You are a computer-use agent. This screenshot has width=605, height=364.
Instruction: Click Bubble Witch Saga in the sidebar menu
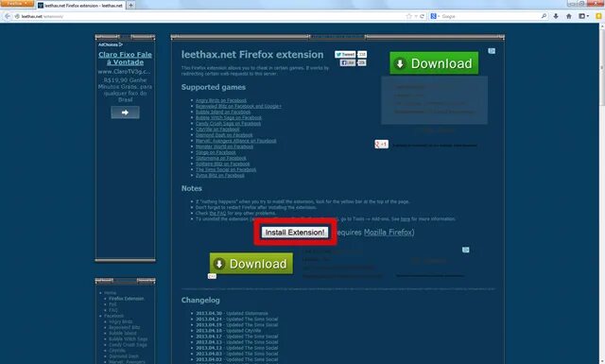tap(129, 338)
